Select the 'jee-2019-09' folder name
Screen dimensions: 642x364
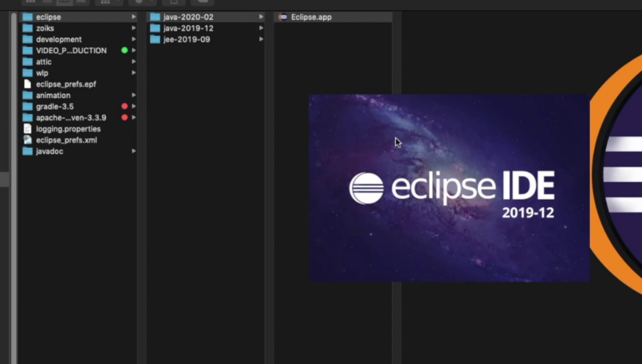[187, 39]
